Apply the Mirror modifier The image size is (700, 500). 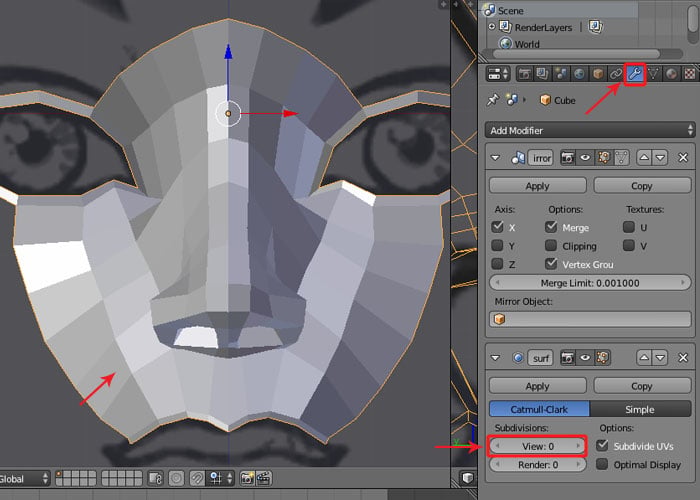point(538,186)
